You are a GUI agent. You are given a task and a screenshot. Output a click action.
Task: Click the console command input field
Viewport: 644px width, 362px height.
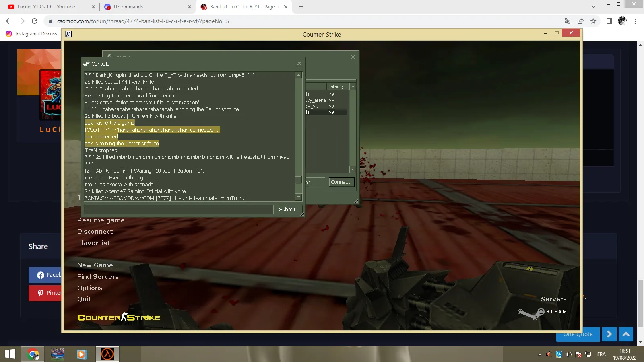(179, 210)
